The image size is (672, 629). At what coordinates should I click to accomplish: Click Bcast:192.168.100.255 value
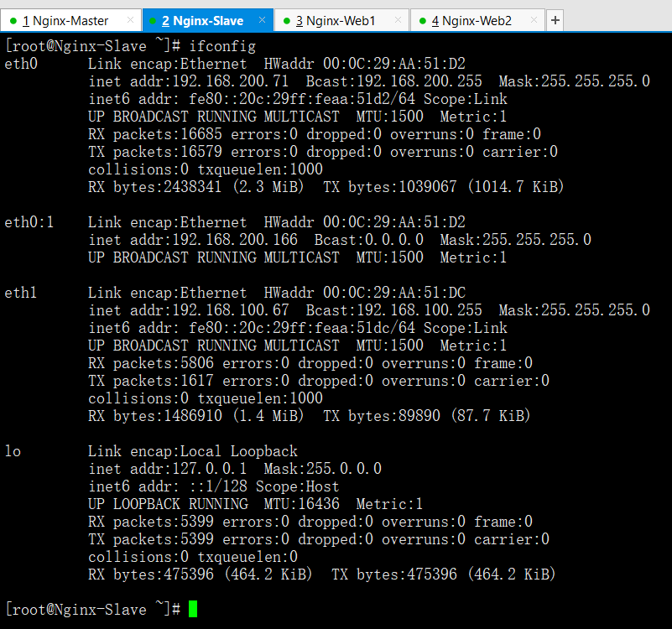click(x=393, y=310)
